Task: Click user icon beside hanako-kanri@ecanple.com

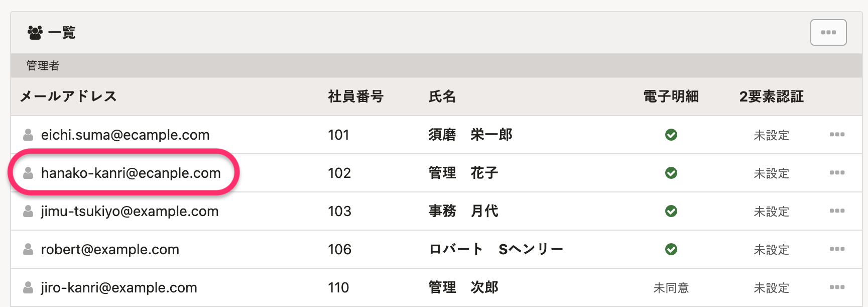Action: (x=29, y=173)
